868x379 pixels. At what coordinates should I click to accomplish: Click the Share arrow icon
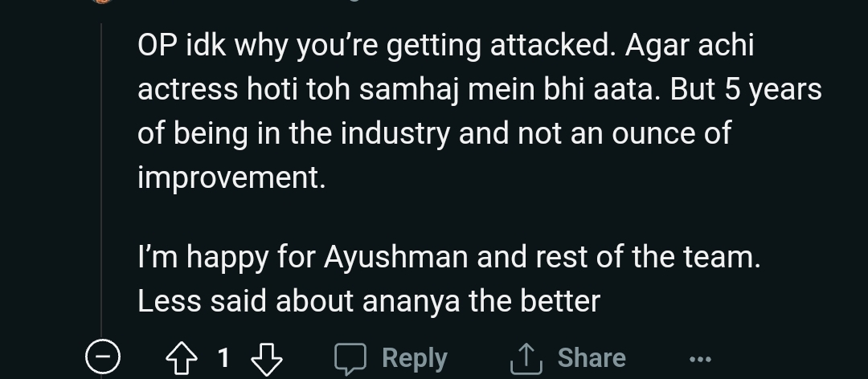click(x=525, y=358)
